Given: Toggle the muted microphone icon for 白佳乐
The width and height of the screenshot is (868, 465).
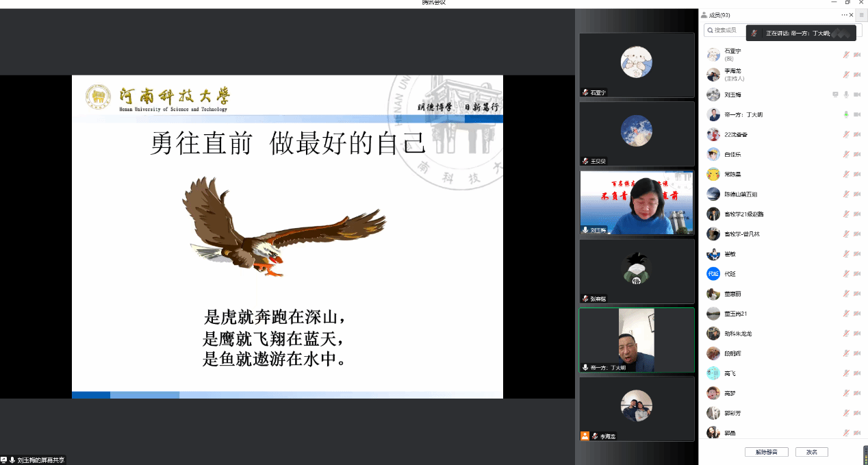Looking at the screenshot, I should (846, 154).
